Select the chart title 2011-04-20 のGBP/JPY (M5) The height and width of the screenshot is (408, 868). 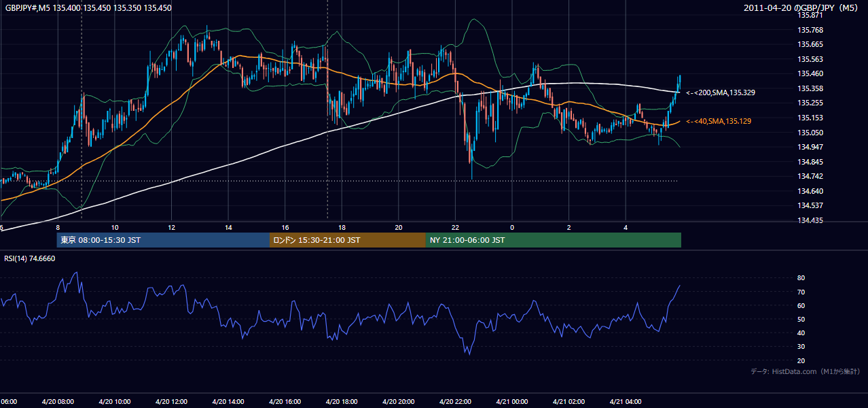[x=801, y=7]
